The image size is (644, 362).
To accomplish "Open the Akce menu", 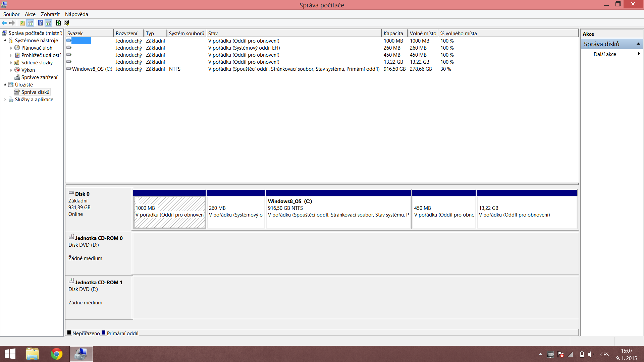I will 30,14.
